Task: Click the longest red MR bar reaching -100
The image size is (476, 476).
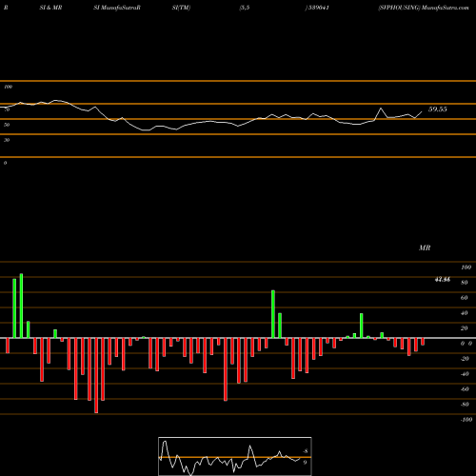Action: pos(96,375)
